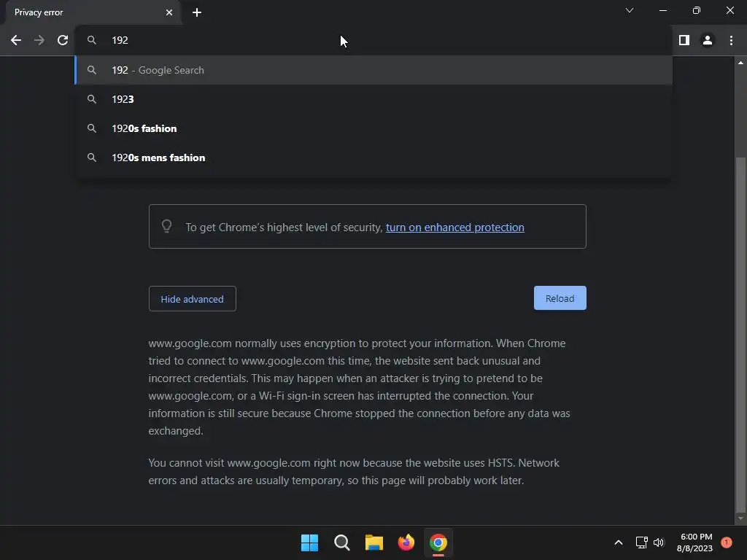
Task: Click the 'You cannot visit www.google.com' HSTS paragraph
Action: coord(354,472)
